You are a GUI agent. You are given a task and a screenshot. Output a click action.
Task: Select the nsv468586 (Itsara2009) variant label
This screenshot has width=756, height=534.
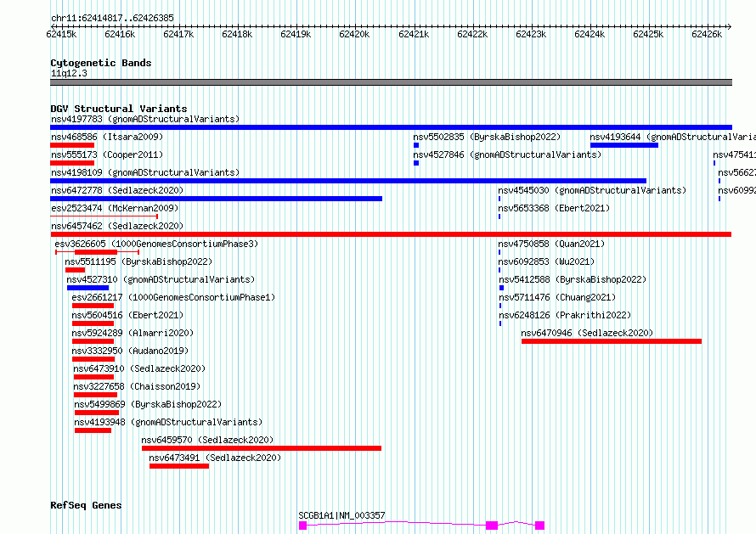coord(107,137)
